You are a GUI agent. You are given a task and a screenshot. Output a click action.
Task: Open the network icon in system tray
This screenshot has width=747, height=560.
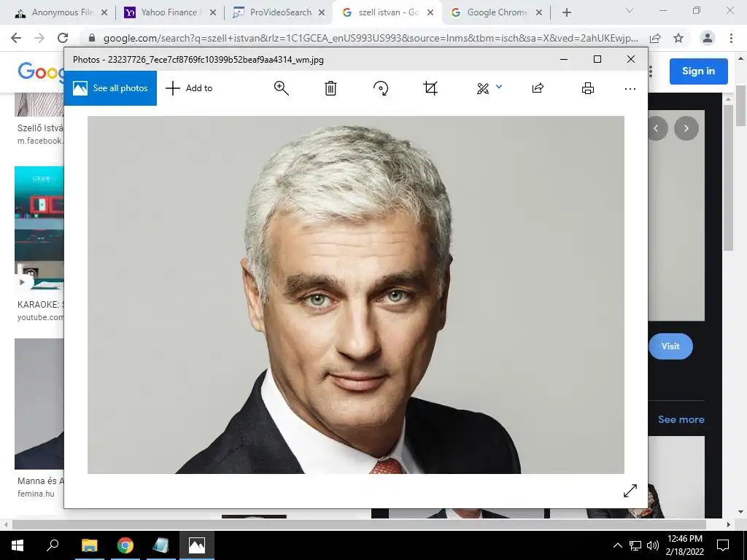[x=635, y=545]
